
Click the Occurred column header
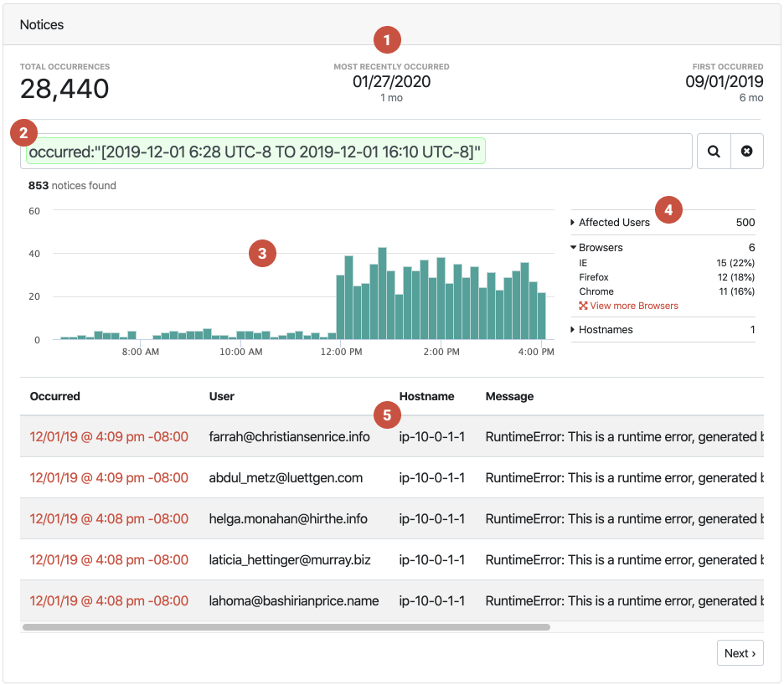pos(55,396)
